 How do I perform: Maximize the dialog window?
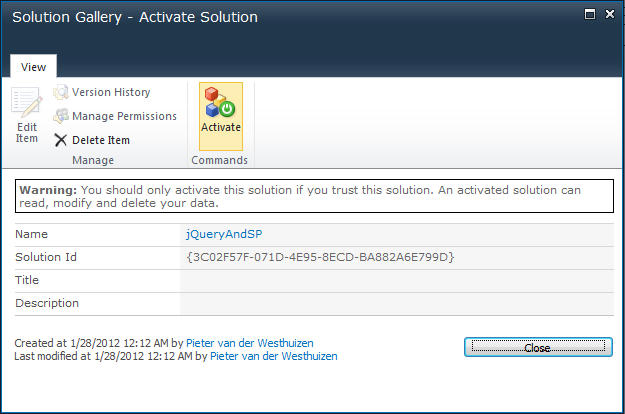click(590, 14)
